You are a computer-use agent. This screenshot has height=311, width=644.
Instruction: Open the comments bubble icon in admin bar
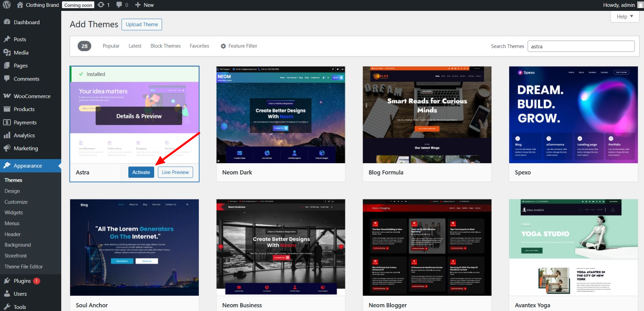(x=119, y=5)
